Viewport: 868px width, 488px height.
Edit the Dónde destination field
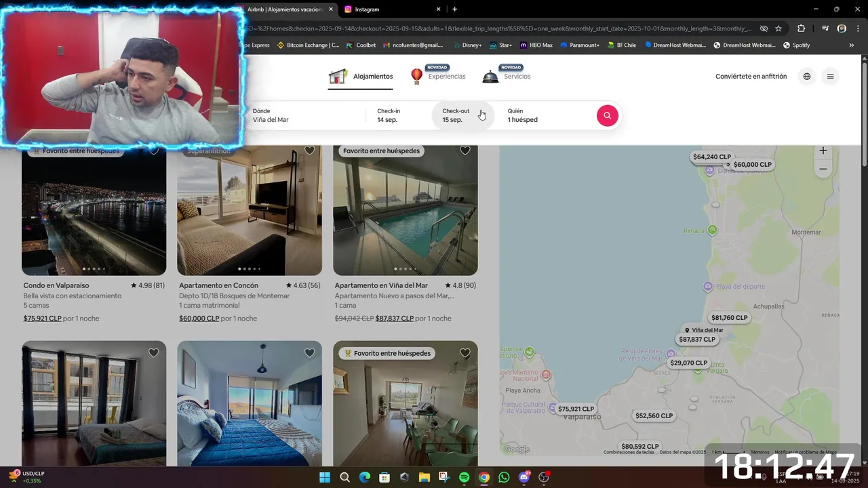tap(305, 115)
